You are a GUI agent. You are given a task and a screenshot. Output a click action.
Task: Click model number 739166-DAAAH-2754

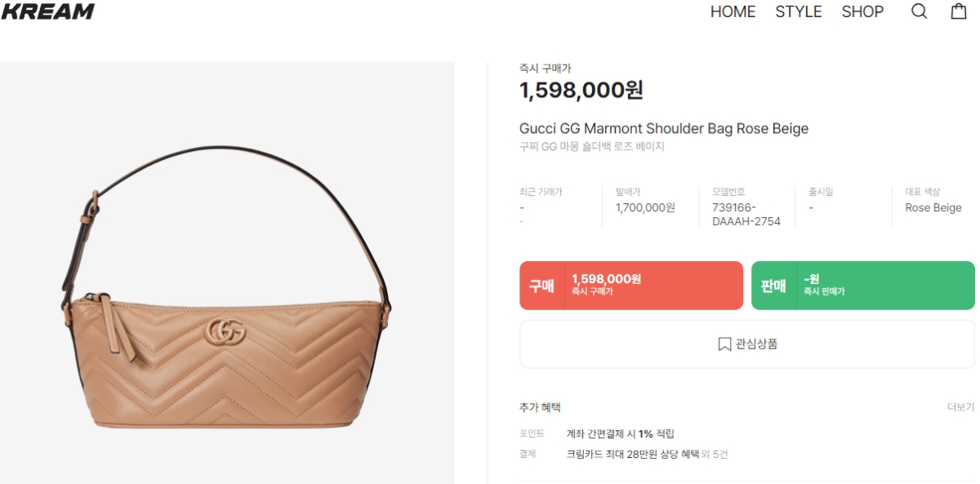tap(746, 215)
